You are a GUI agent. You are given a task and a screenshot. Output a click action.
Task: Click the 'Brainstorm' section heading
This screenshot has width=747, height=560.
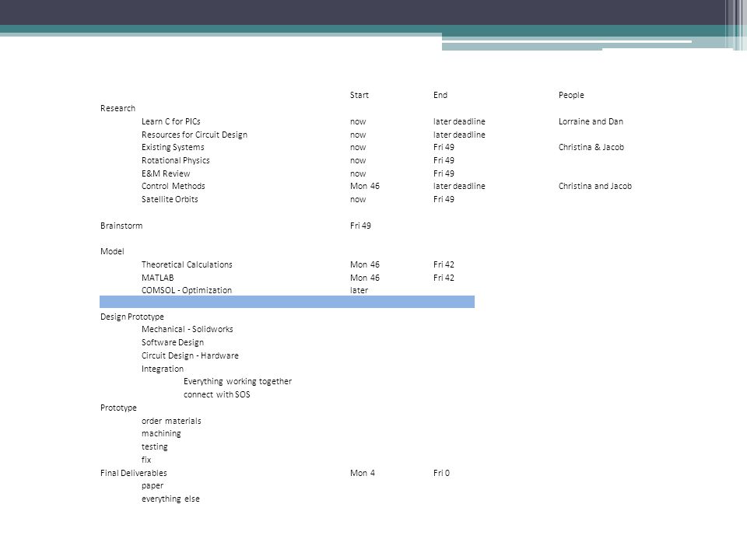pyautogui.click(x=121, y=226)
